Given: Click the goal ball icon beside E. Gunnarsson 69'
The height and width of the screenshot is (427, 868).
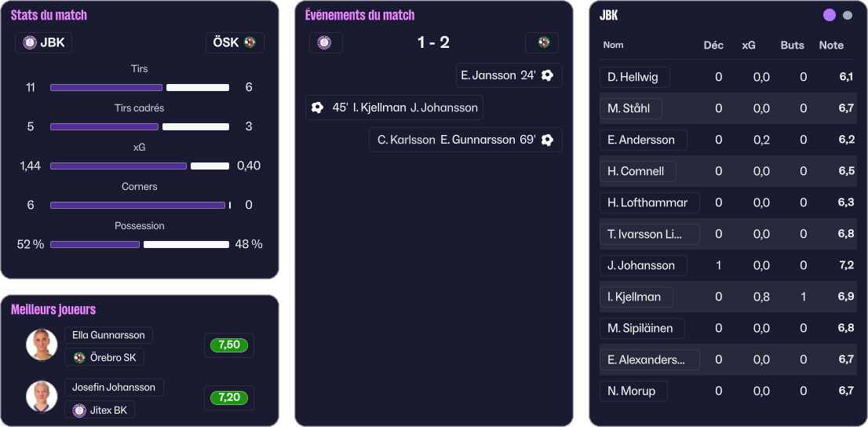Looking at the screenshot, I should pos(548,140).
